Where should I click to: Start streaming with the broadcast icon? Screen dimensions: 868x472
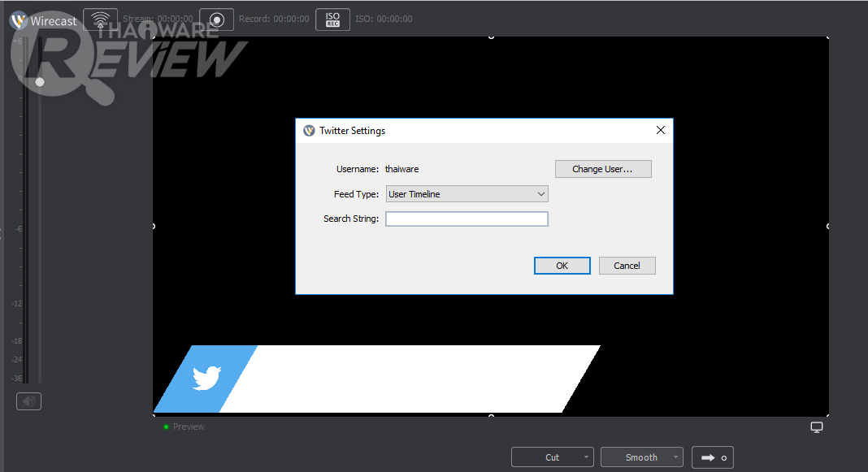pyautogui.click(x=100, y=19)
